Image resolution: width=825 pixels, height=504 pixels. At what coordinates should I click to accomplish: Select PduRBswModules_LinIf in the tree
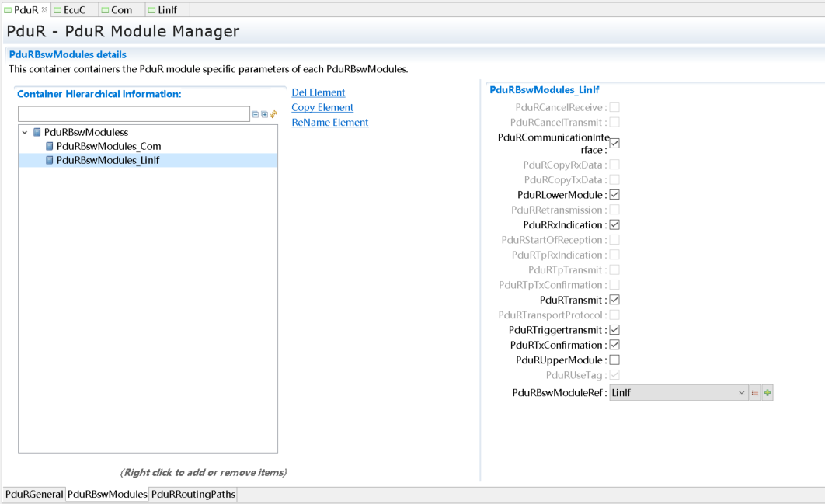(x=108, y=161)
